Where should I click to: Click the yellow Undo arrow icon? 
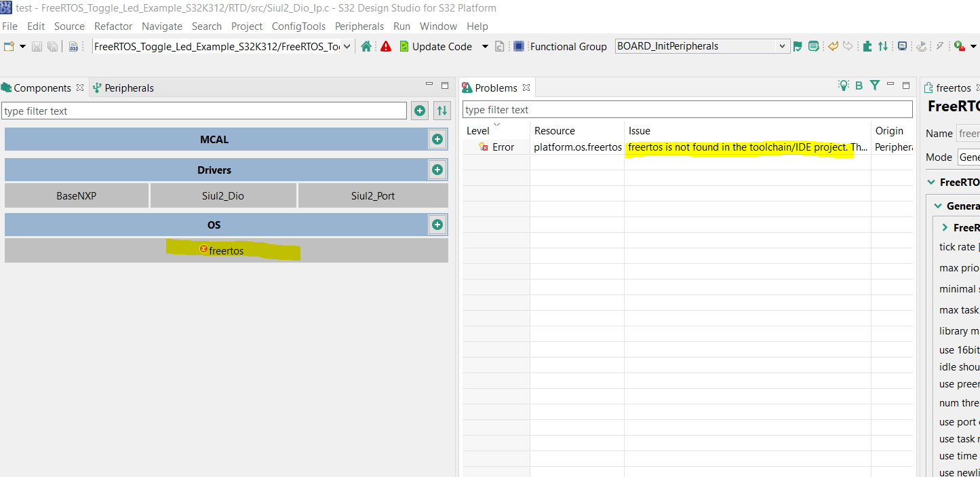[834, 46]
